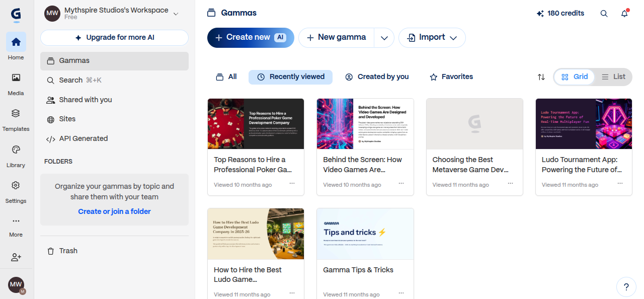Switch to List view
The width and height of the screenshot is (644, 299).
click(613, 77)
